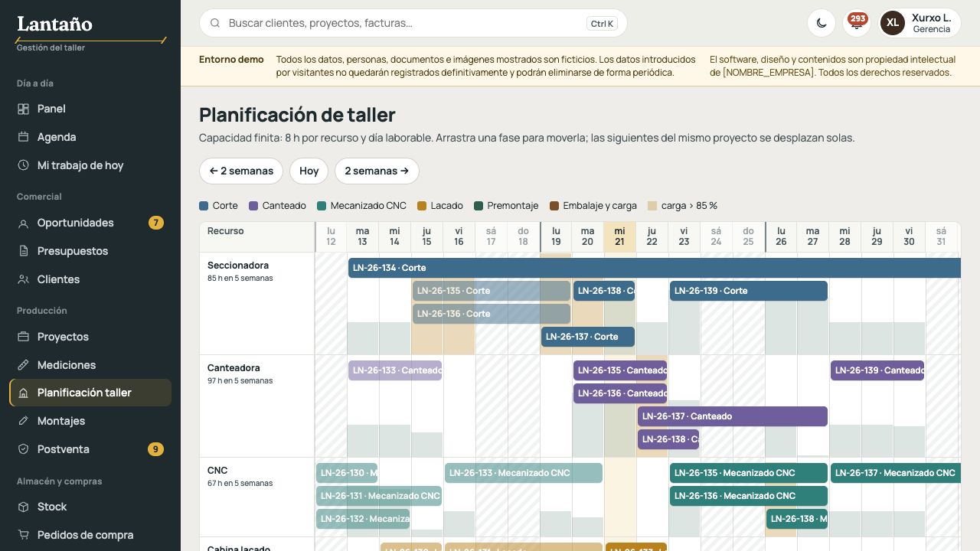Click the Clientes people icon
Image resolution: width=980 pixels, height=551 pixels.
point(23,279)
